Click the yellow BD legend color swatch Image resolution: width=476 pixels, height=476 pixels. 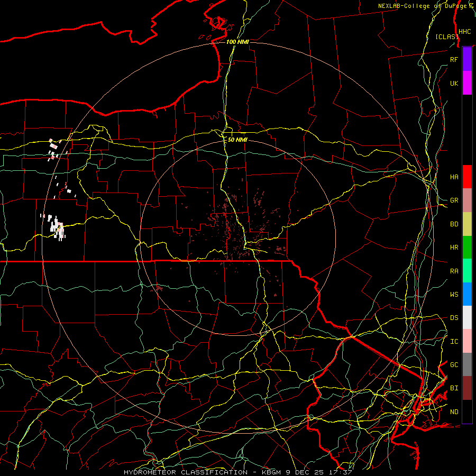click(467, 224)
